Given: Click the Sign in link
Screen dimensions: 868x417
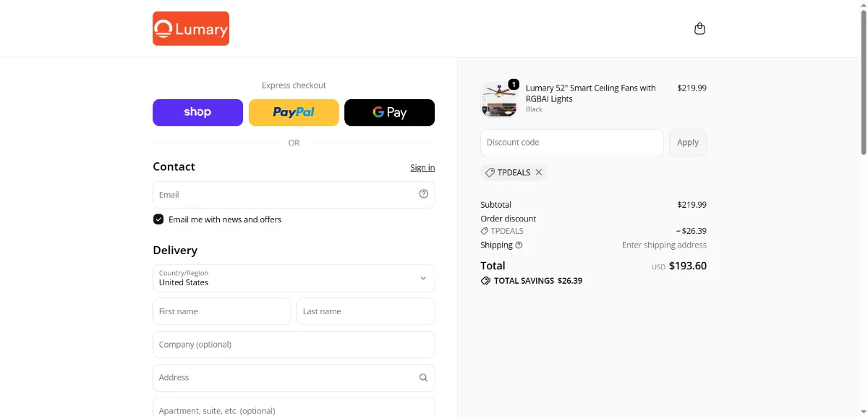Looking at the screenshot, I should (422, 167).
